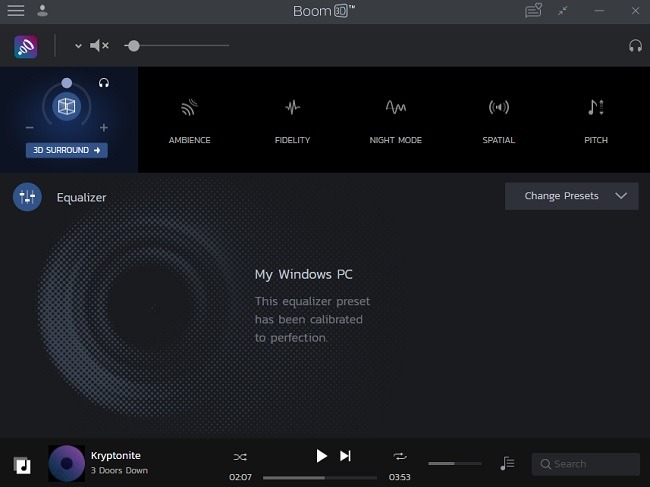Image resolution: width=650 pixels, height=487 pixels.
Task: Increase 3D Surround intensity with plus
Action: (104, 128)
